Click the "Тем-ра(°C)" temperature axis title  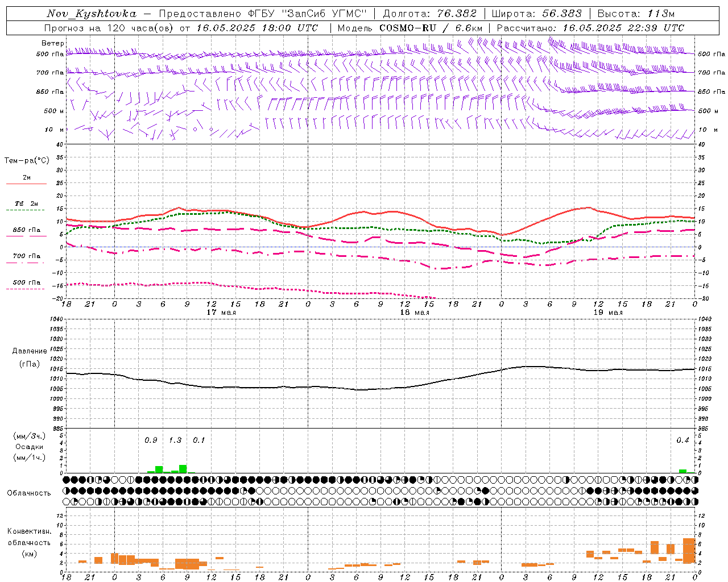click(27, 161)
